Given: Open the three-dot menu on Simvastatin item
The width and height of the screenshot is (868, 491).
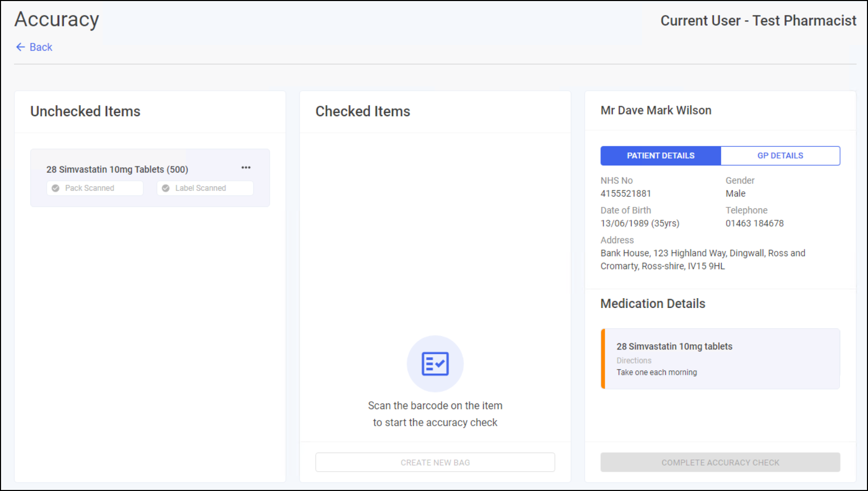Looking at the screenshot, I should [246, 168].
